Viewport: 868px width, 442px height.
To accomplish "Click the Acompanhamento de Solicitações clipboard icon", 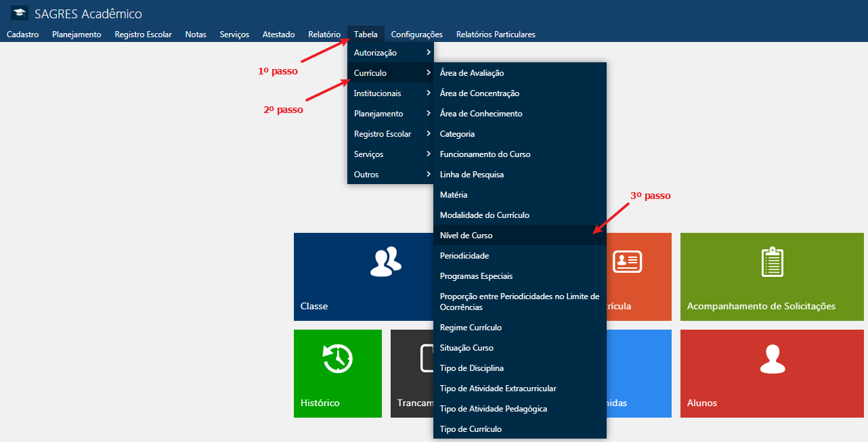I will [772, 262].
